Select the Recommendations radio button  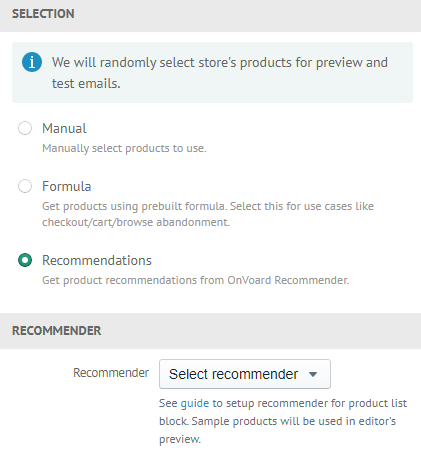[25, 260]
